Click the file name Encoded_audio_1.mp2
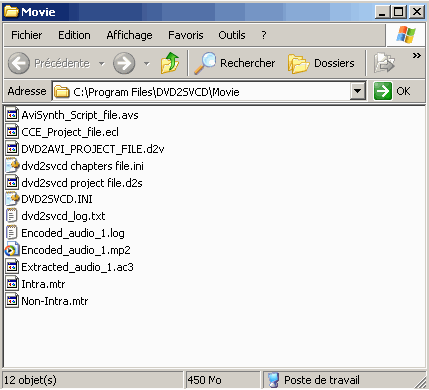This screenshot has height=390, width=429. click(76, 250)
